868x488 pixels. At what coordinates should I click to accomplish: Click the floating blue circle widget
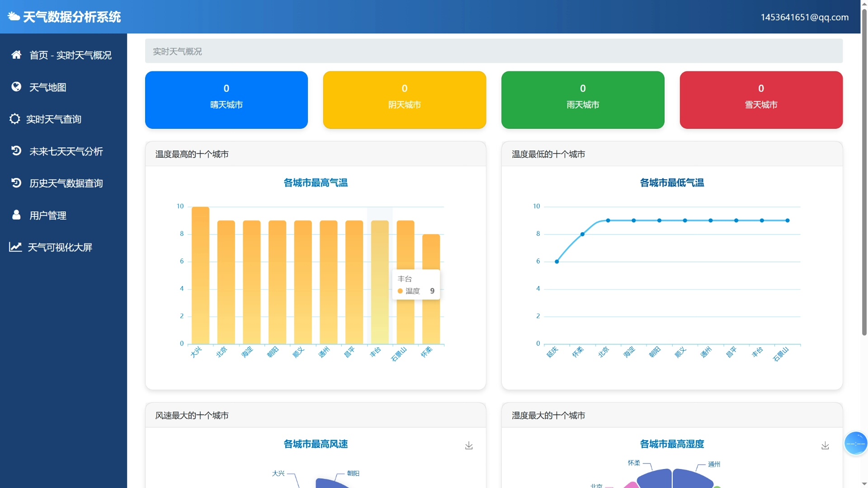click(855, 443)
